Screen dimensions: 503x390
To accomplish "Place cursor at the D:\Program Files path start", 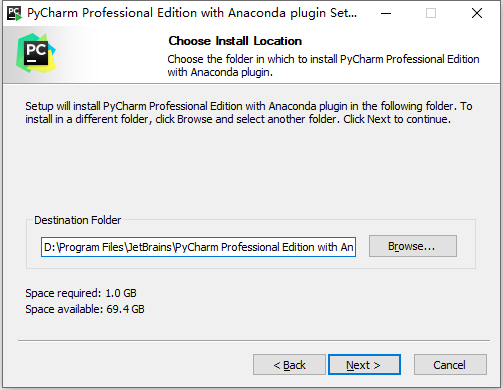I will tap(45, 247).
